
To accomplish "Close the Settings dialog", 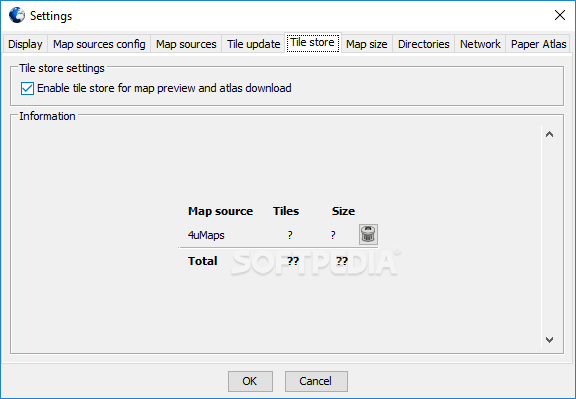I will pyautogui.click(x=560, y=15).
